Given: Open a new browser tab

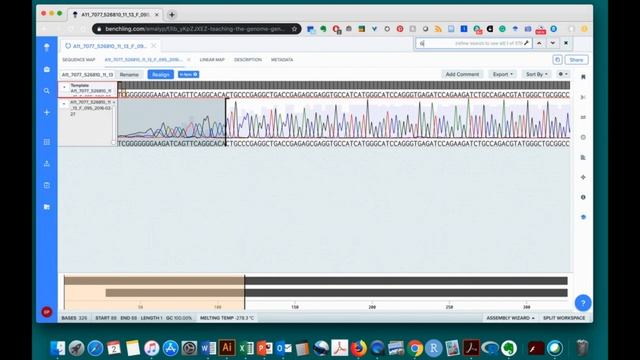Looking at the screenshot, I should 172,15.
